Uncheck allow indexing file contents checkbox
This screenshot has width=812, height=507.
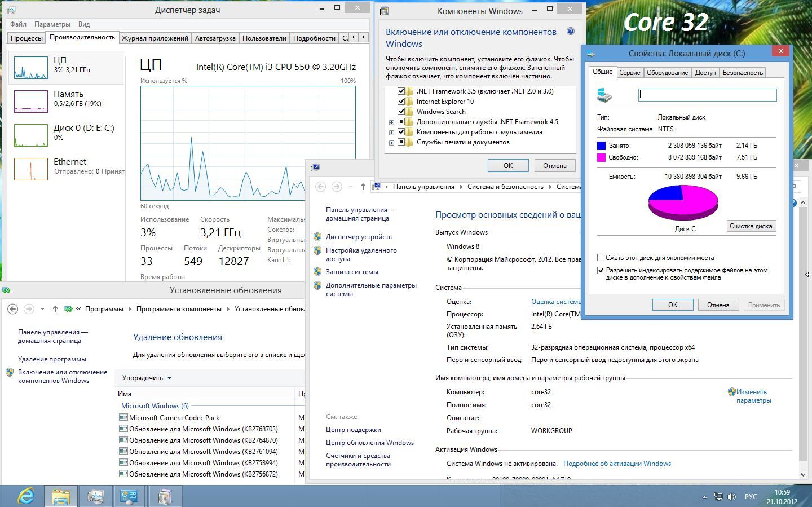pyautogui.click(x=601, y=270)
